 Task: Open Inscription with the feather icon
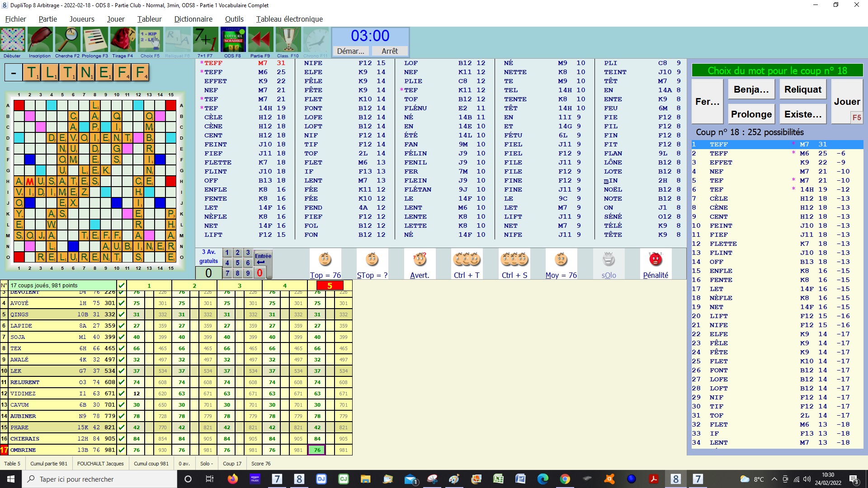pos(40,40)
